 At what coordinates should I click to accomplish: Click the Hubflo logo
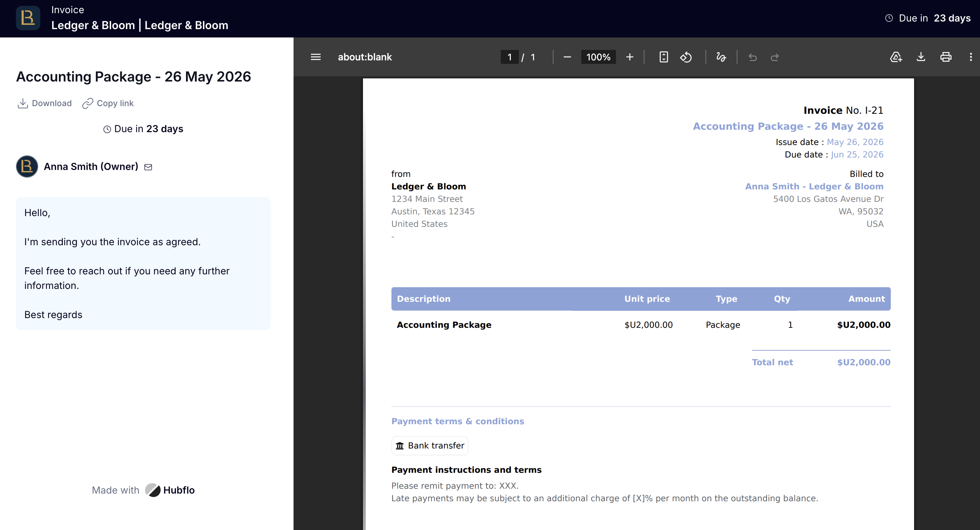170,490
